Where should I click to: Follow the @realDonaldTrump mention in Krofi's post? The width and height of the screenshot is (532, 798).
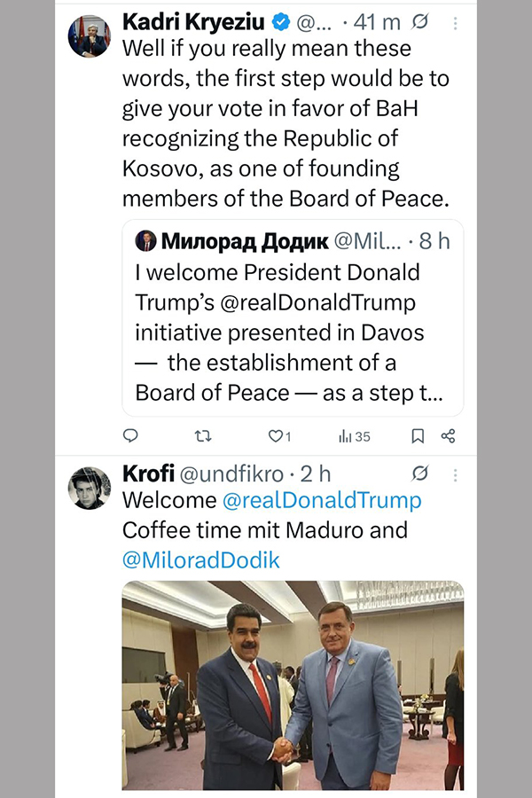321,500
